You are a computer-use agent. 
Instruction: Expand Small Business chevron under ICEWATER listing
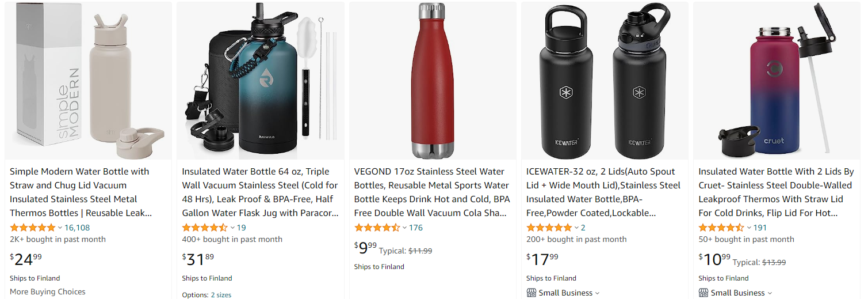point(597,293)
